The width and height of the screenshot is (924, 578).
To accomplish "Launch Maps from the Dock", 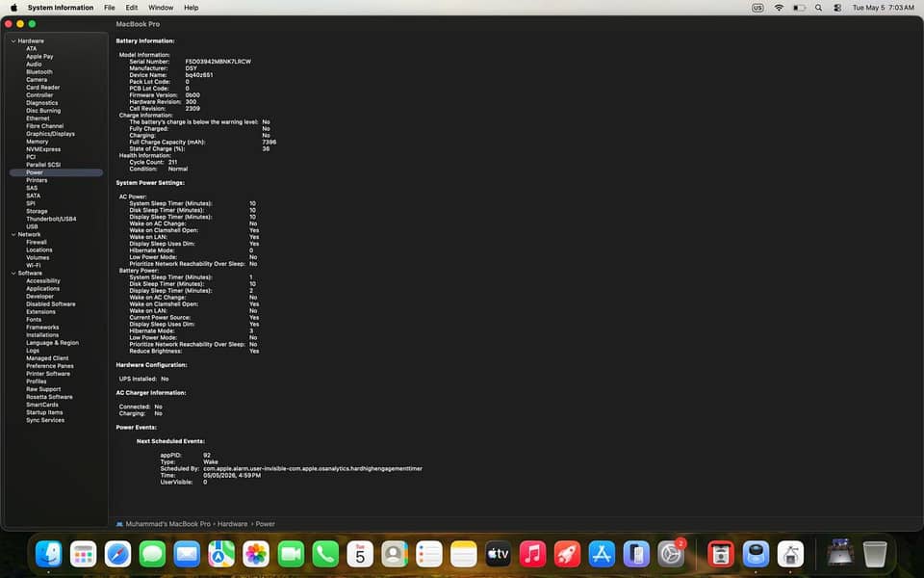I will tap(221, 555).
